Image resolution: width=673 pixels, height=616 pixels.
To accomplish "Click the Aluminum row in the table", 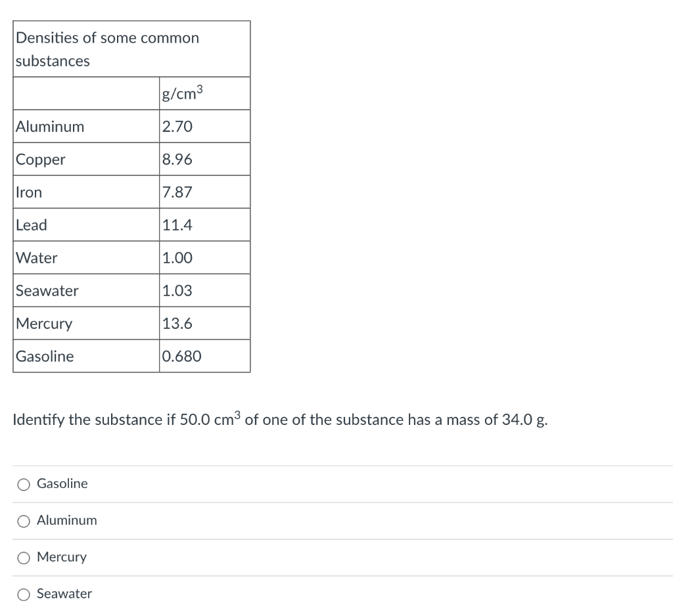I will click(x=49, y=126).
